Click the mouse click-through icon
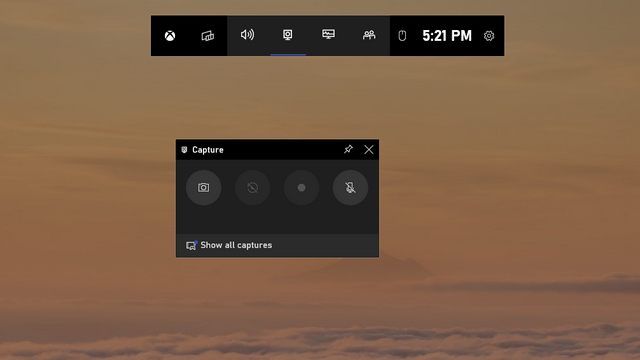This screenshot has height=360, width=640. (x=402, y=36)
